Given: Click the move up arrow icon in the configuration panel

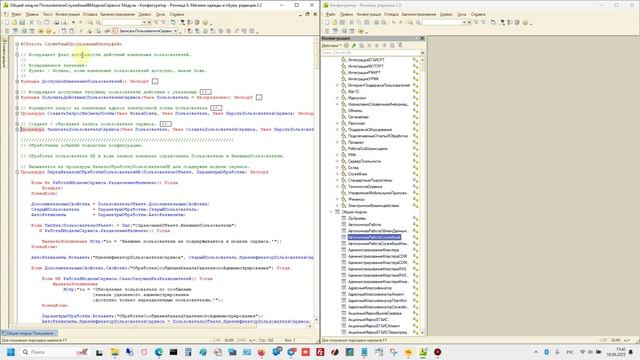Looking at the screenshot, I should (377, 45).
